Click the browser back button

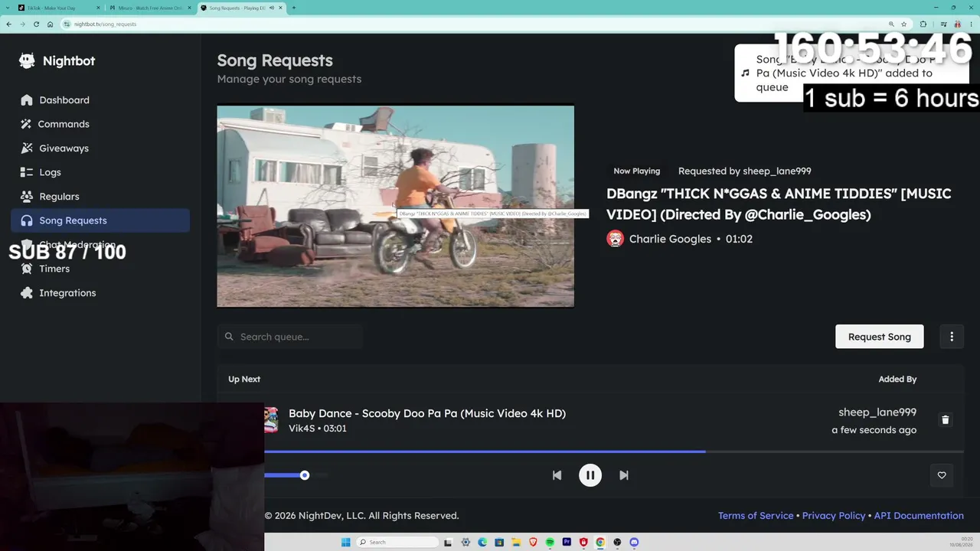point(8,24)
